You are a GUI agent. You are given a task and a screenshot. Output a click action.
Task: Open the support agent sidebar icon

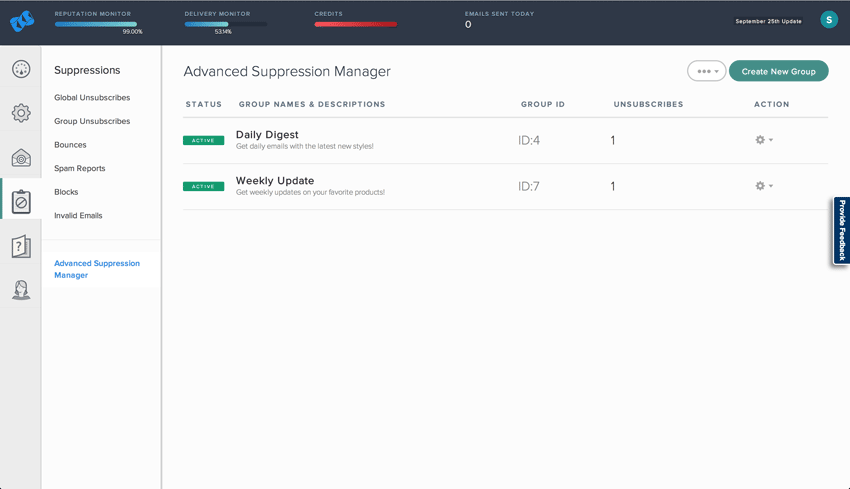click(21, 289)
